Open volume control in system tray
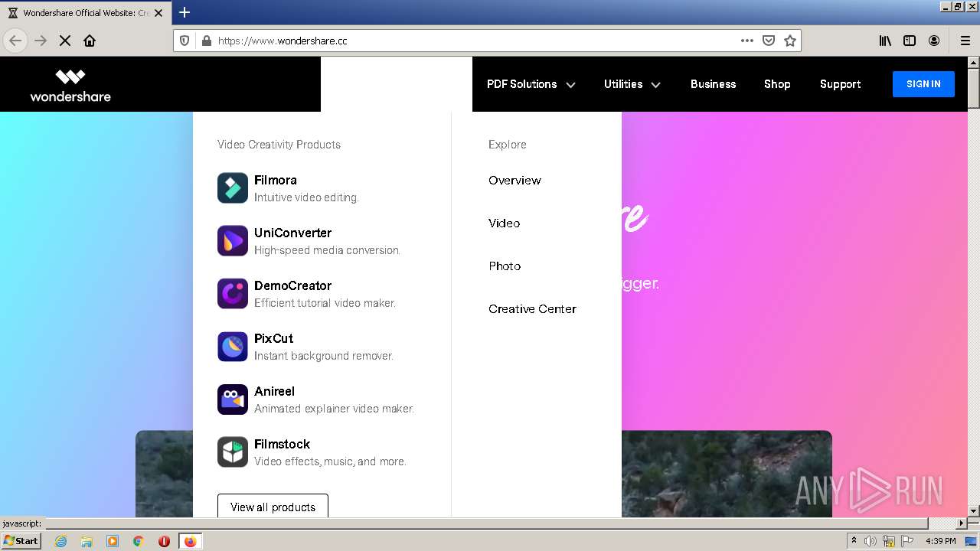Viewport: 980px width, 551px height. [871, 541]
